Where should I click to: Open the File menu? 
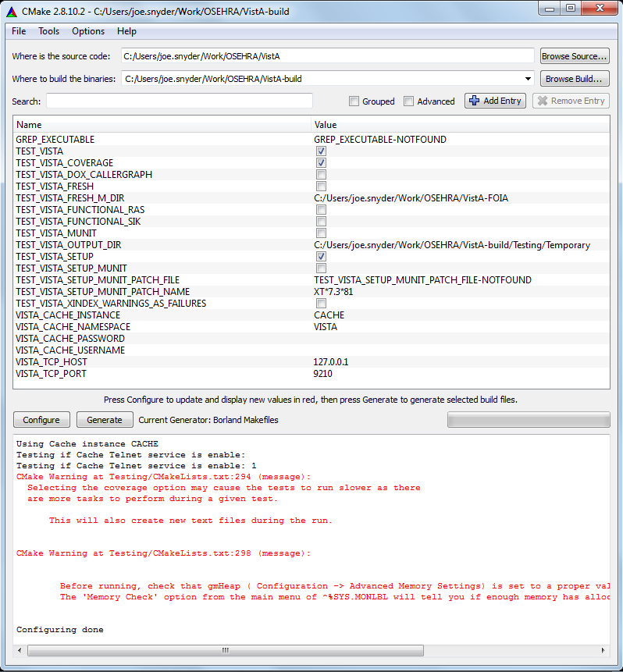pos(19,31)
